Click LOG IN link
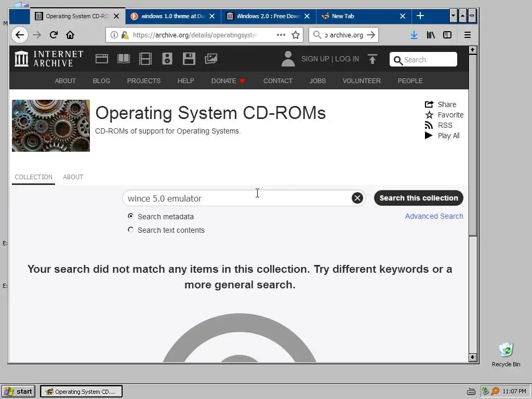The image size is (532, 399). [347, 59]
